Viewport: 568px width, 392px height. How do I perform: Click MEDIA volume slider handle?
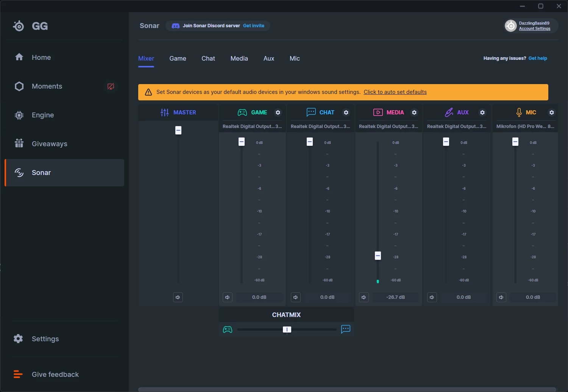pyautogui.click(x=378, y=256)
